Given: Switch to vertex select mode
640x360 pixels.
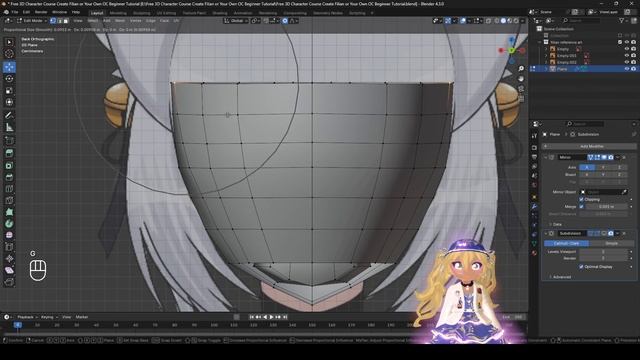Looking at the screenshot, I should (53, 20).
